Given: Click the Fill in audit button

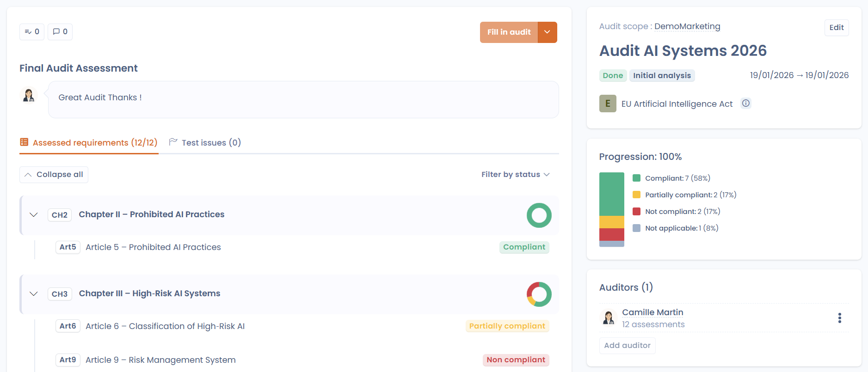Looking at the screenshot, I should point(509,32).
